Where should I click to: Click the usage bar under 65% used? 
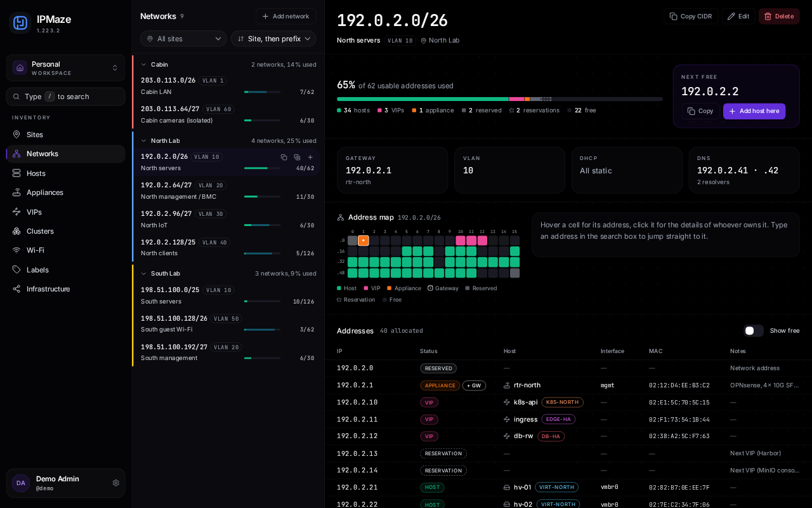click(500, 99)
